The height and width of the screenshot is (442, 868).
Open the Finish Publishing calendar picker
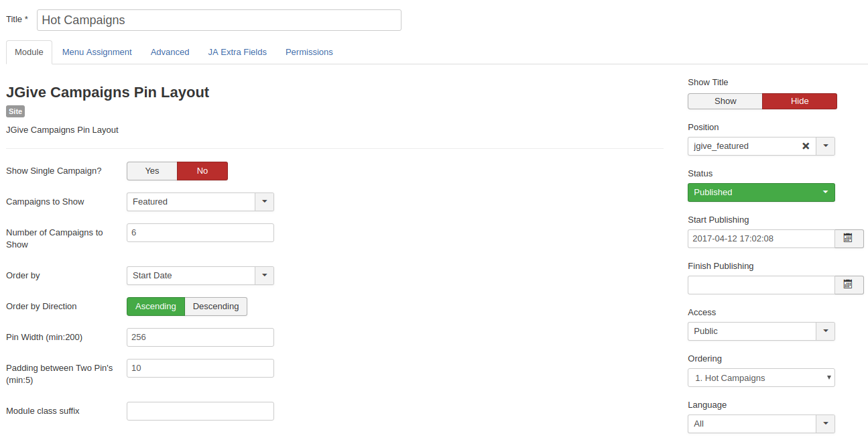[849, 285]
